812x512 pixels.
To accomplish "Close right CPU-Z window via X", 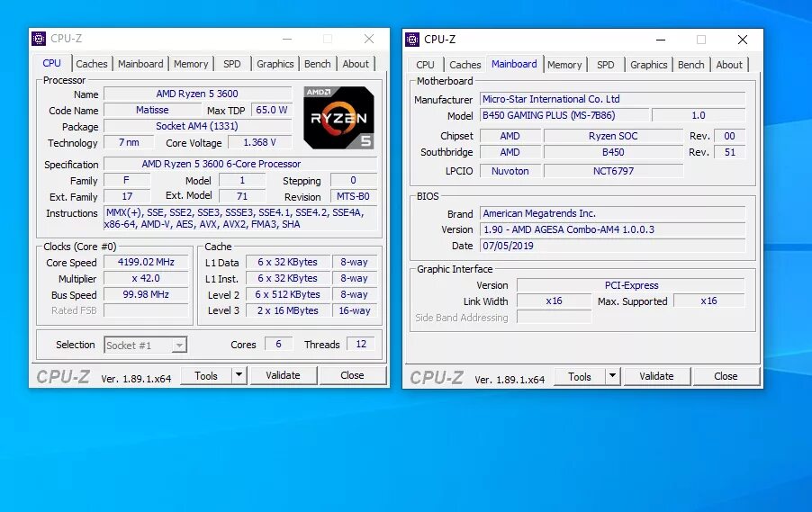I will point(743,40).
